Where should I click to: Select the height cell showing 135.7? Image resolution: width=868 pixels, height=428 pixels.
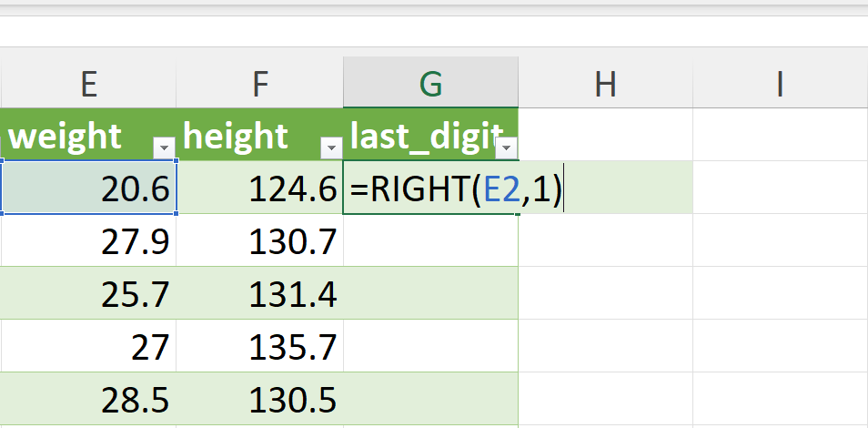(x=259, y=345)
